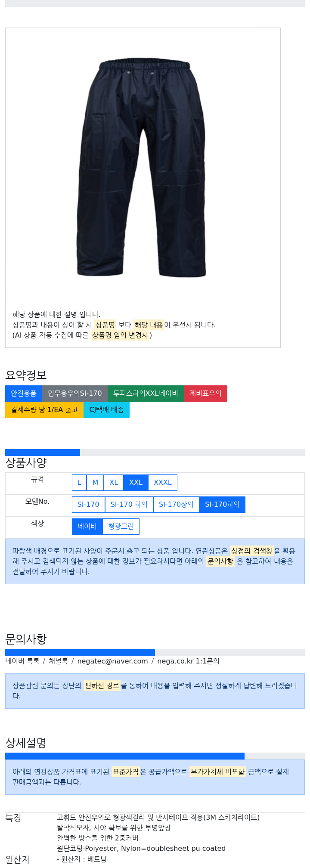Image resolution: width=310 pixels, height=868 pixels.
Task: Choose model SI-170 하의 with space
Action: (129, 505)
